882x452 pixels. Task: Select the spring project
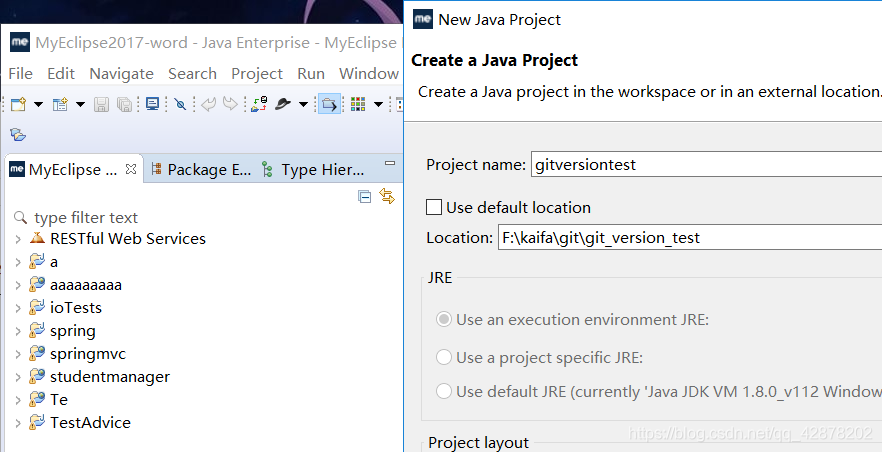73,331
